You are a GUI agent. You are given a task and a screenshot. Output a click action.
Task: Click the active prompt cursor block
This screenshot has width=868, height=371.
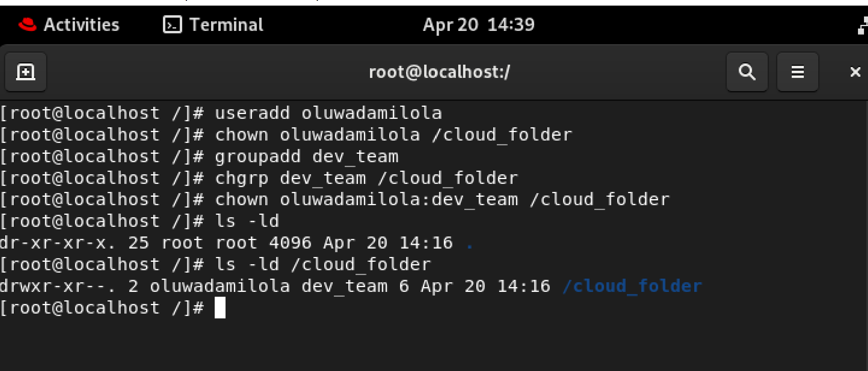220,308
